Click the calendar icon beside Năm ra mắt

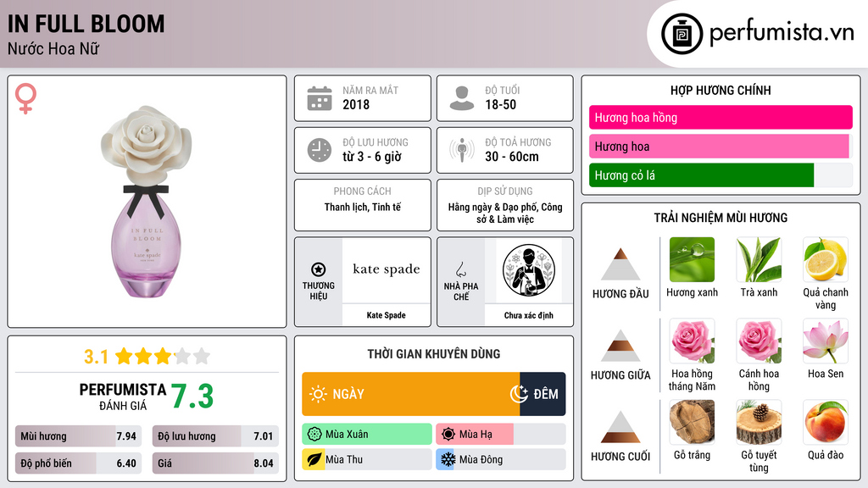320,98
